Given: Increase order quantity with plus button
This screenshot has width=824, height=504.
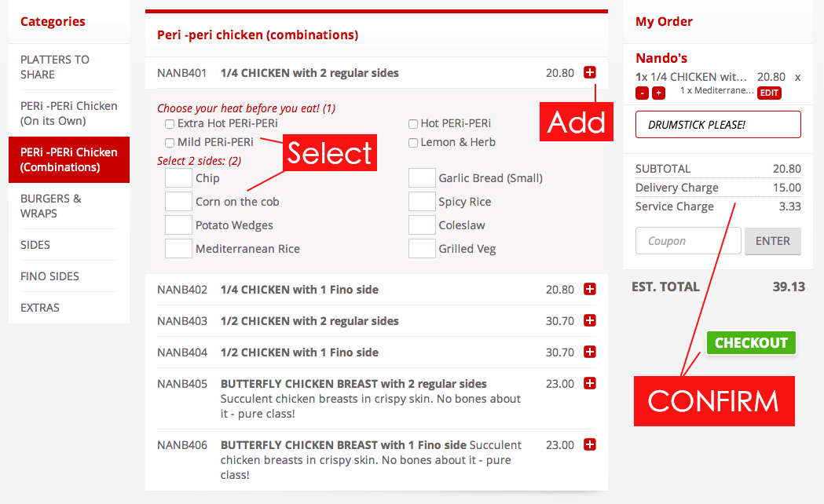Looking at the screenshot, I should 658,93.
